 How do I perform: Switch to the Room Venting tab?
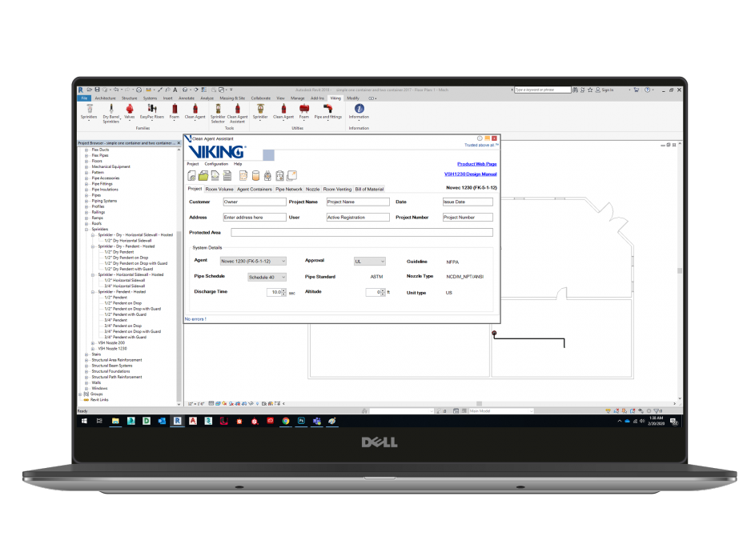pos(337,189)
